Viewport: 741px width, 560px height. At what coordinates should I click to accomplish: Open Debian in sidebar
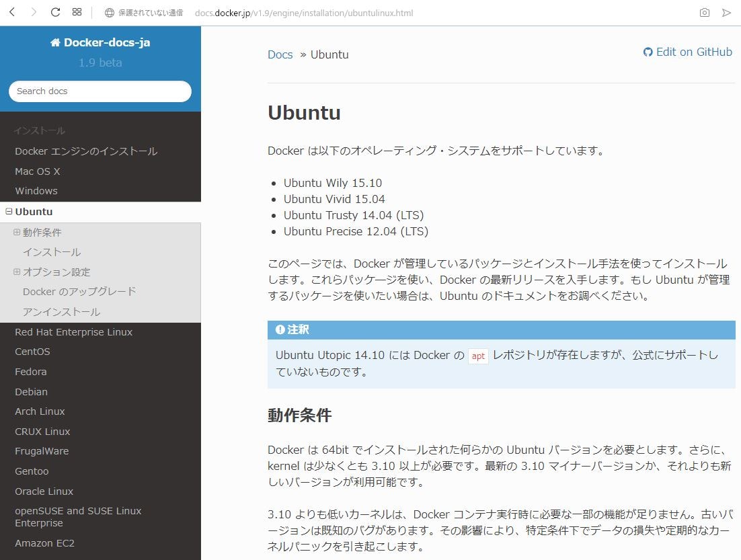31,392
